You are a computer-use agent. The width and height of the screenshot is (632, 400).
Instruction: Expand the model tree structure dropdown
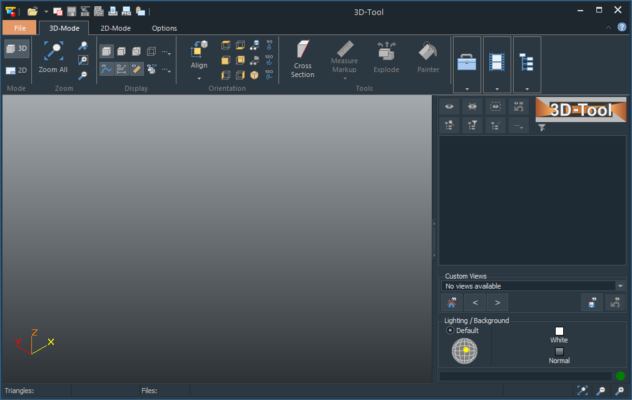point(527,65)
